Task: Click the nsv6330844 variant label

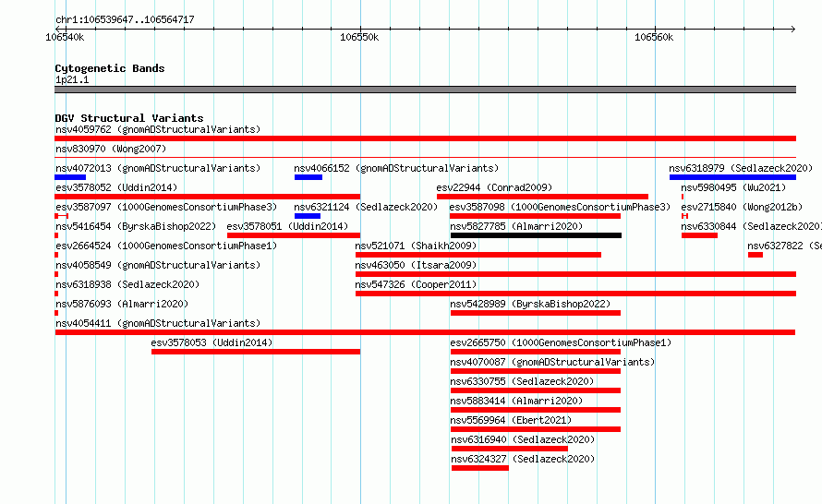Action: click(751, 226)
